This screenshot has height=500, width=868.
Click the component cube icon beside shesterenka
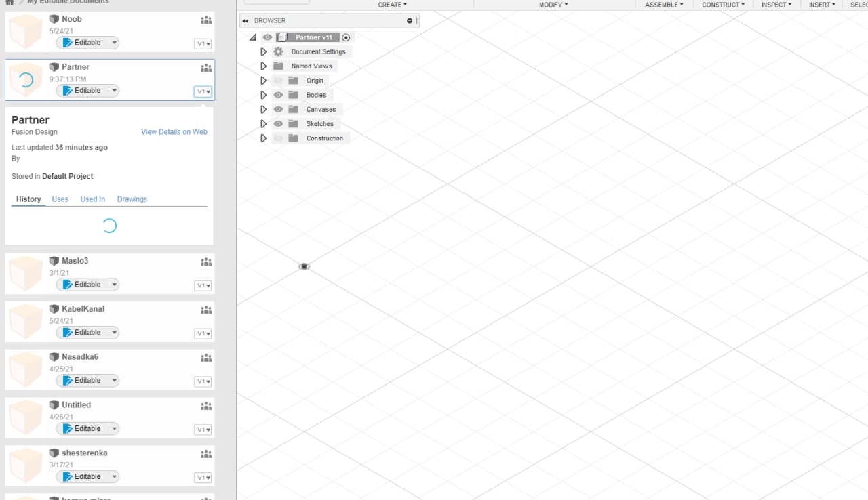tap(54, 453)
